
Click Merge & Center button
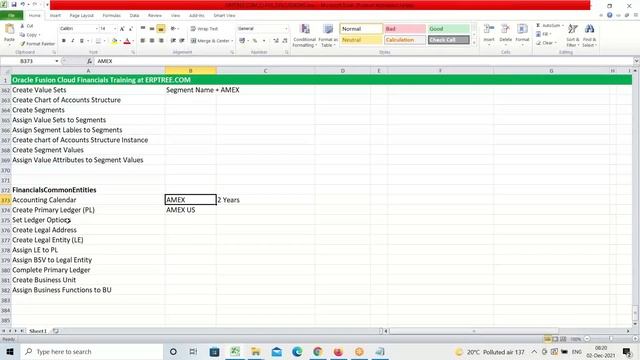coord(211,41)
